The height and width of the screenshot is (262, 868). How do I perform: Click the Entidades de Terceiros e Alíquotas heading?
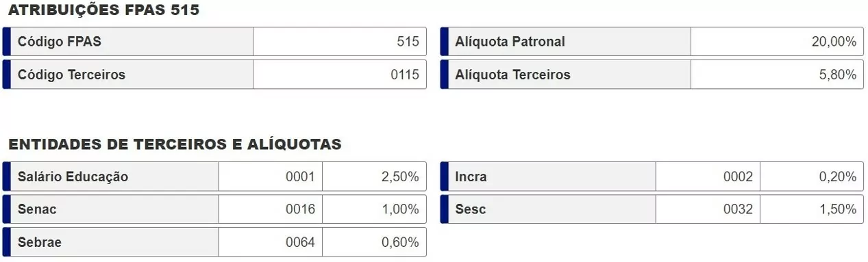tap(175, 144)
